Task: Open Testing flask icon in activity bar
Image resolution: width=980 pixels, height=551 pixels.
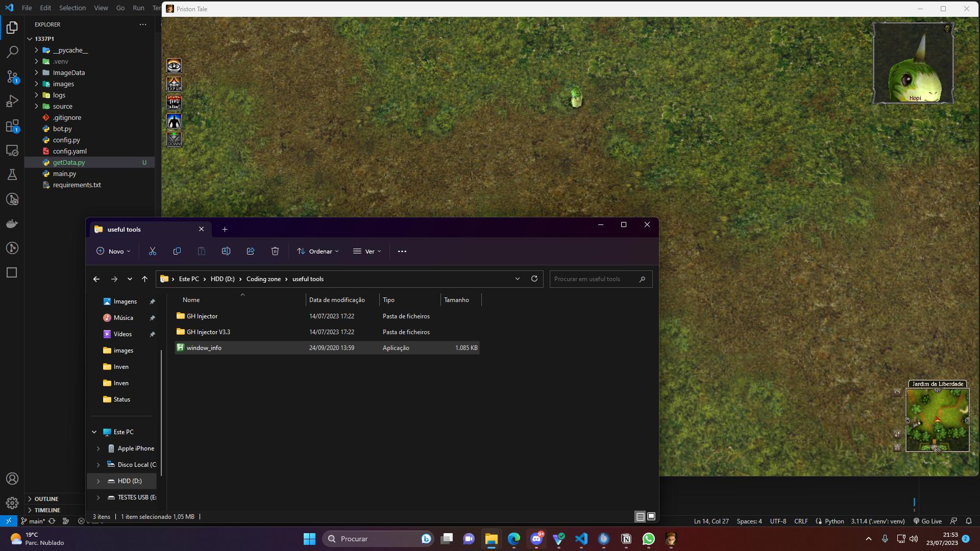Action: (12, 174)
